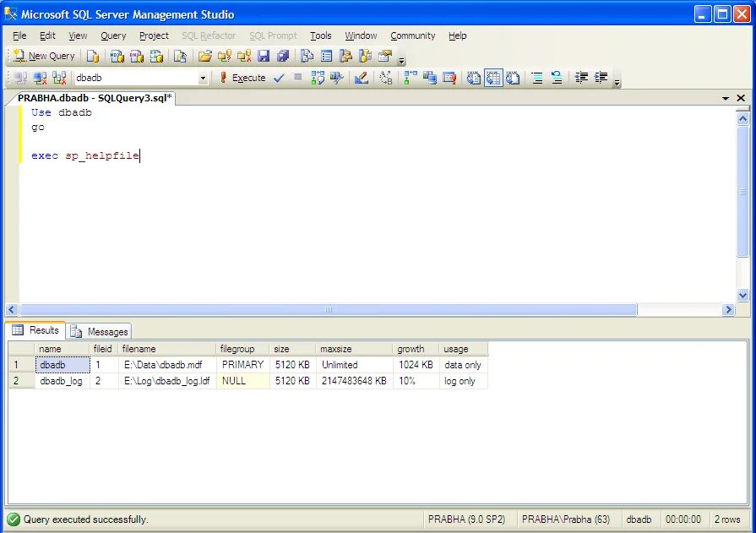Click the Open File folder icon

pos(205,56)
